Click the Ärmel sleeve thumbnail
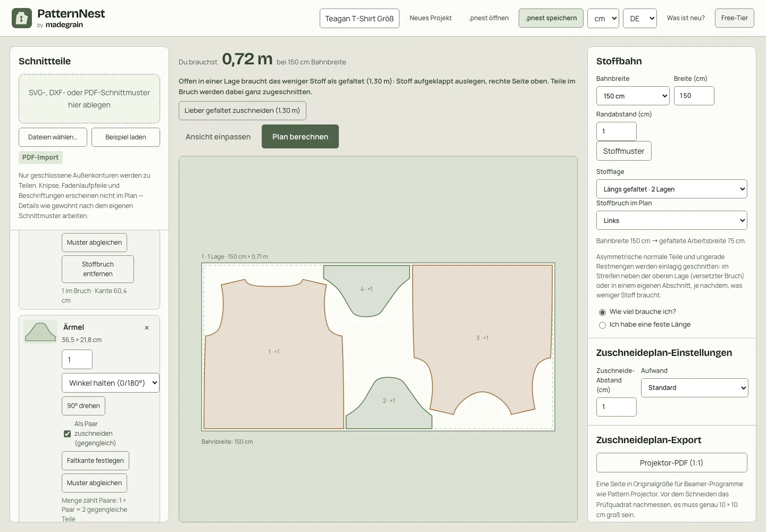Image resolution: width=766 pixels, height=532 pixels. point(40,331)
